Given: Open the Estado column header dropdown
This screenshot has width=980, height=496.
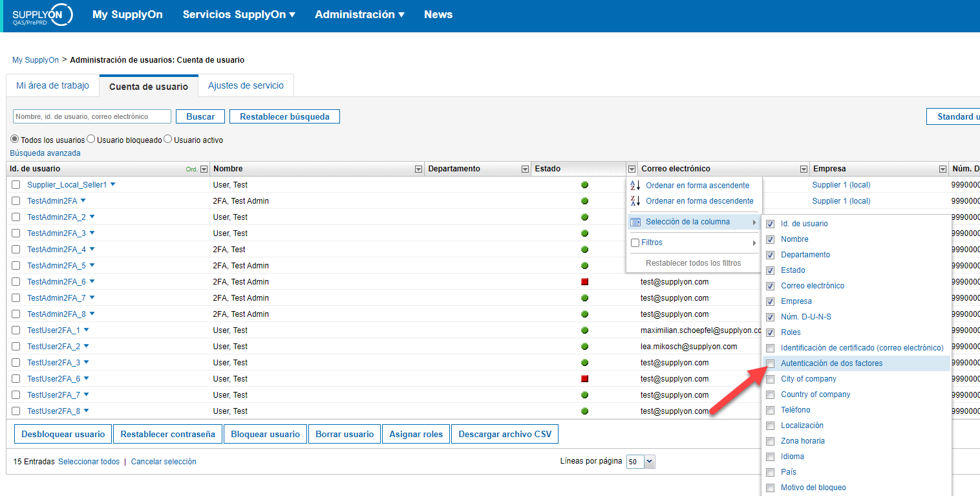Looking at the screenshot, I should point(632,169).
